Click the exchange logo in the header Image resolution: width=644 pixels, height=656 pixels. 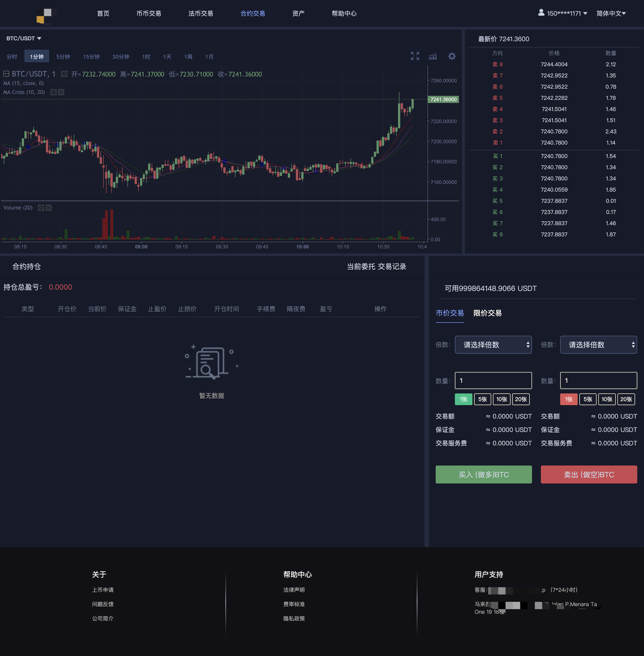(x=47, y=16)
